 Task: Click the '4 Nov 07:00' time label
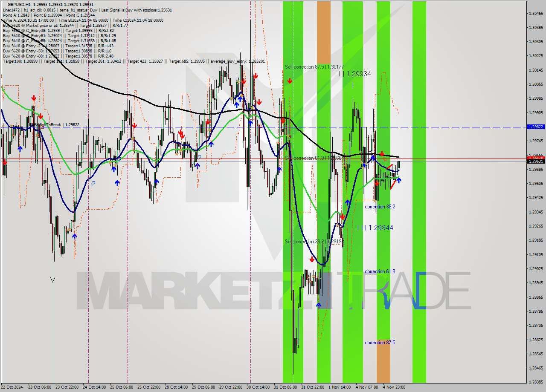[x=366, y=387]
